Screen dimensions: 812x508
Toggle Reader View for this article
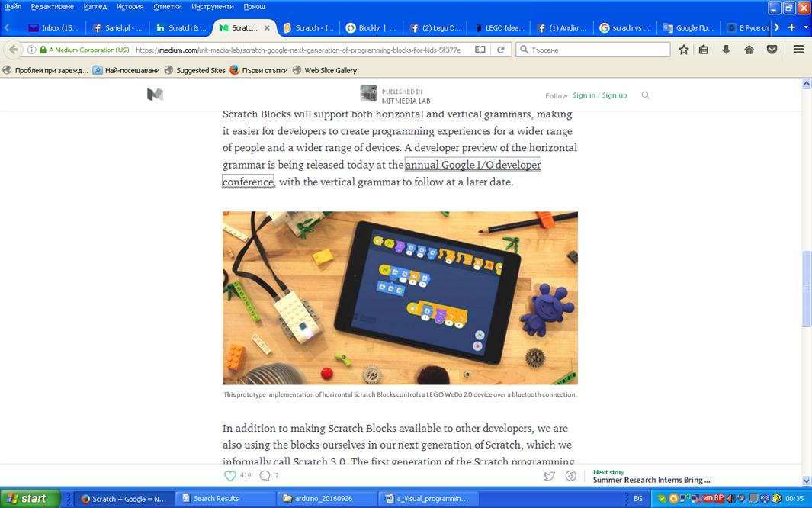(x=479, y=49)
